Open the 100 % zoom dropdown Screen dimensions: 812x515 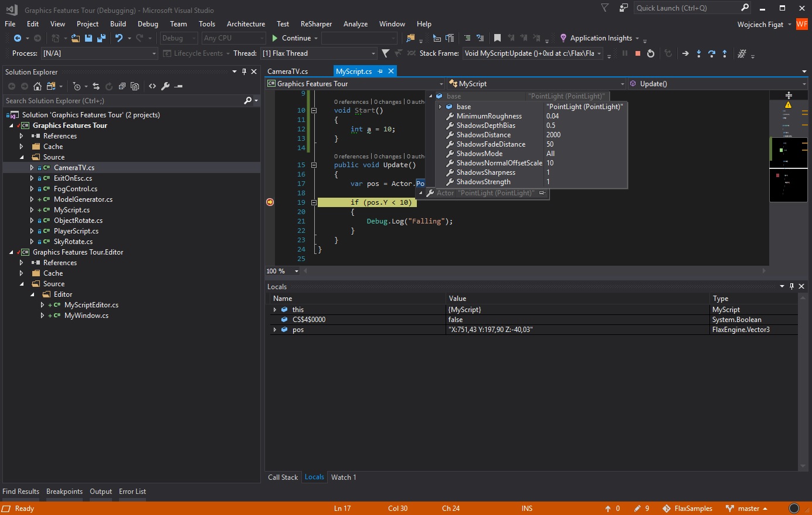coord(283,271)
